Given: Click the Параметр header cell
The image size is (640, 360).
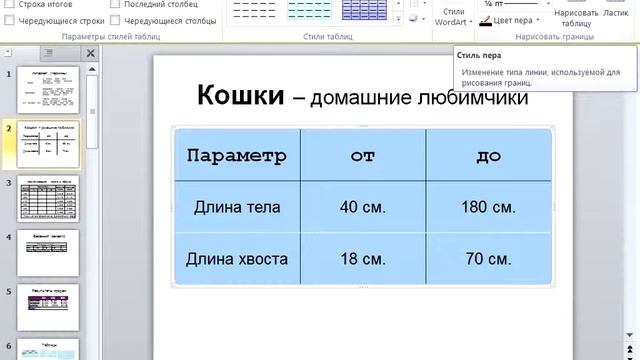Looking at the screenshot, I should pyautogui.click(x=237, y=155).
